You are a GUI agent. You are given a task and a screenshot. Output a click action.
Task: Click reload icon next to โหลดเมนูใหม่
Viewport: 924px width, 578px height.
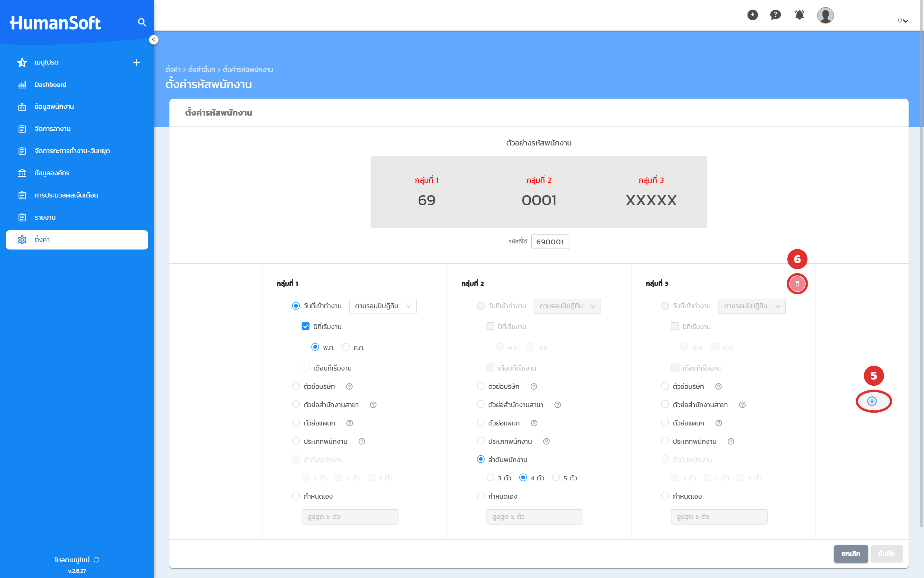(96, 560)
